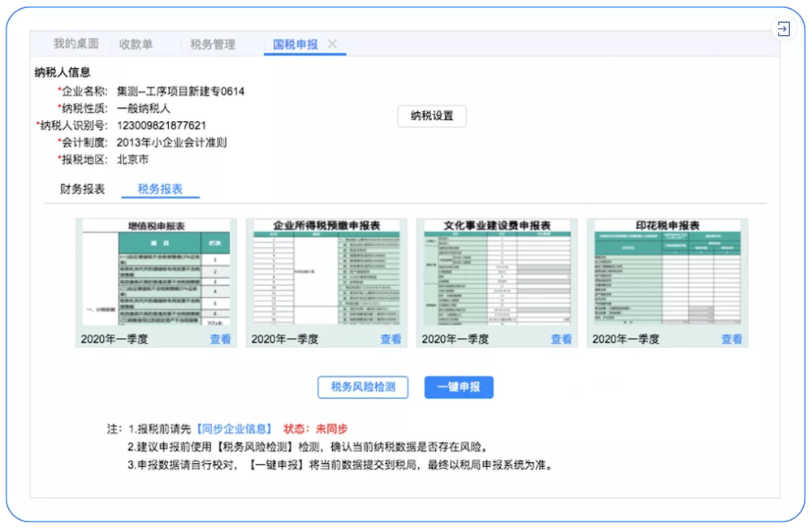Image resolution: width=812 pixels, height=528 pixels.
Task: View 增值税申报表 via 查看 link
Action: pos(220,340)
